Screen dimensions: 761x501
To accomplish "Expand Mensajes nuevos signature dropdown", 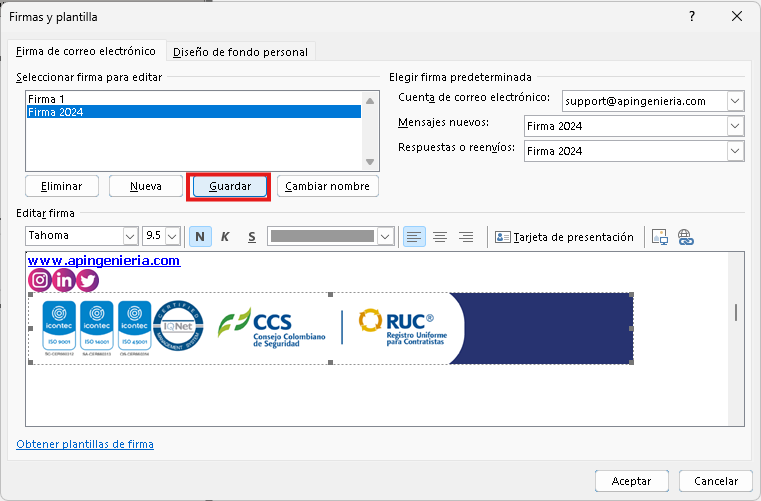I will (735, 126).
